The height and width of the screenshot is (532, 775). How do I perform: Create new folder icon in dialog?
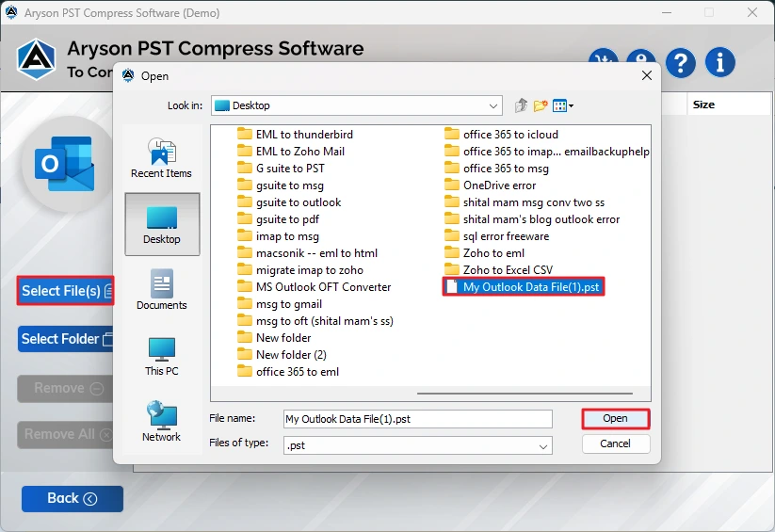[541, 105]
